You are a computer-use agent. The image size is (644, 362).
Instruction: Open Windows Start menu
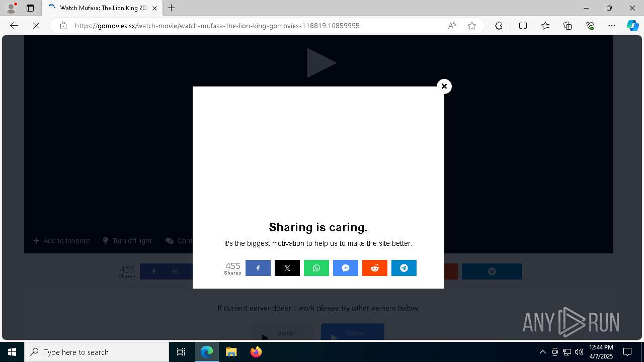12,352
